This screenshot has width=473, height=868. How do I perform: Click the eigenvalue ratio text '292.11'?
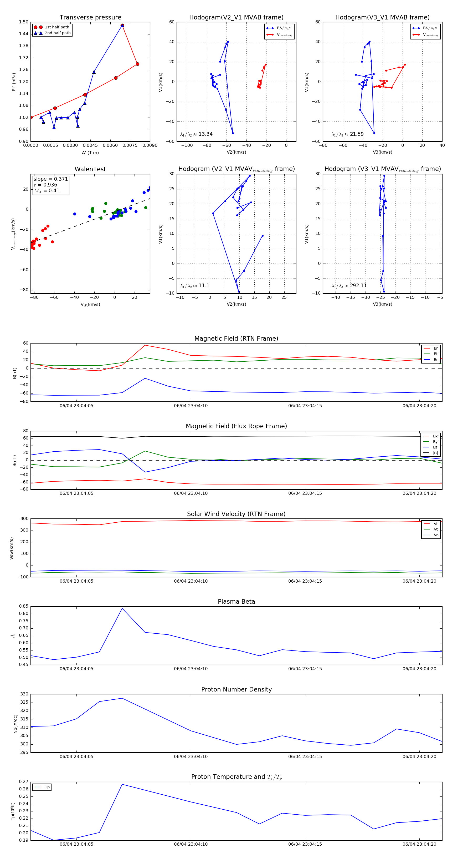[358, 286]
